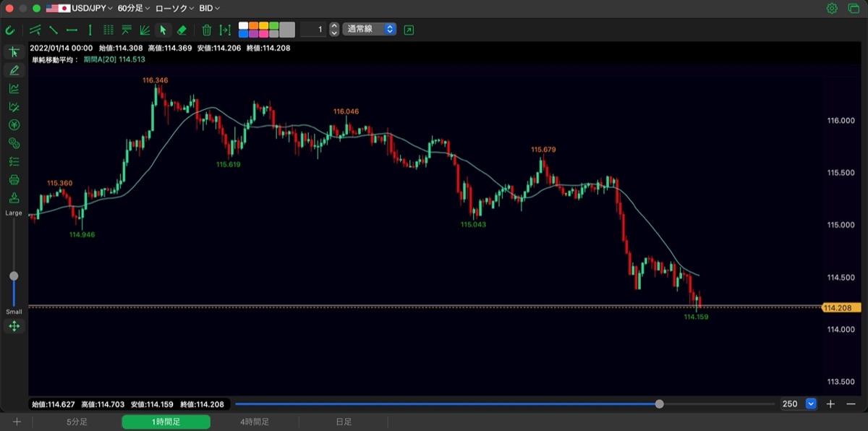This screenshot has width=868, height=431.
Task: Open the 60分足 timeframe dropdown
Action: coord(134,9)
